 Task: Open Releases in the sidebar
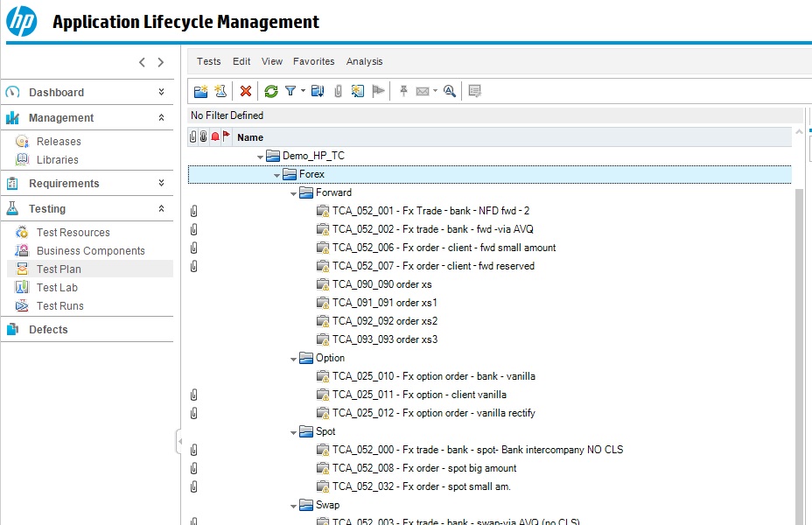(x=59, y=142)
